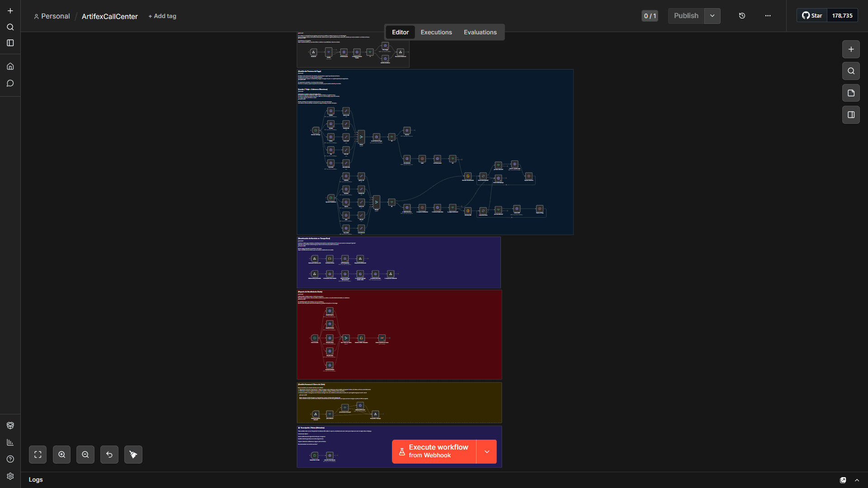Image resolution: width=868 pixels, height=488 pixels.
Task: Tidy up the workflow layout
Action: pyautogui.click(x=133, y=455)
